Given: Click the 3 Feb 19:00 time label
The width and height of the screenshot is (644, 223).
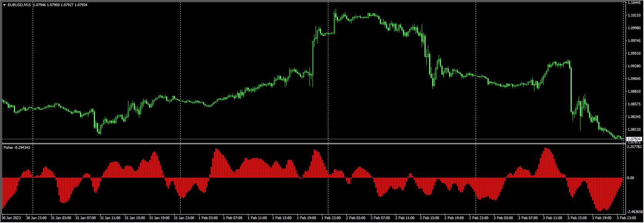Looking at the screenshot, I should point(602,218).
